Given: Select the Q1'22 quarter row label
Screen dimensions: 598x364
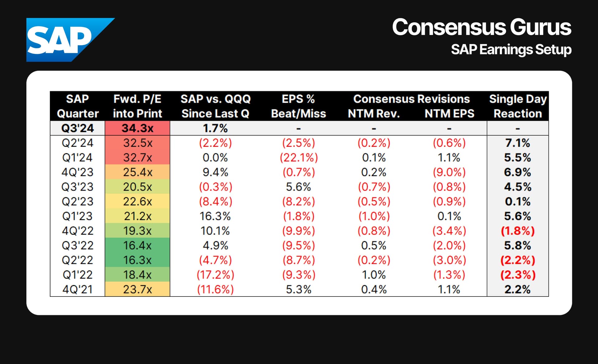Looking at the screenshot, I should click(x=78, y=275).
